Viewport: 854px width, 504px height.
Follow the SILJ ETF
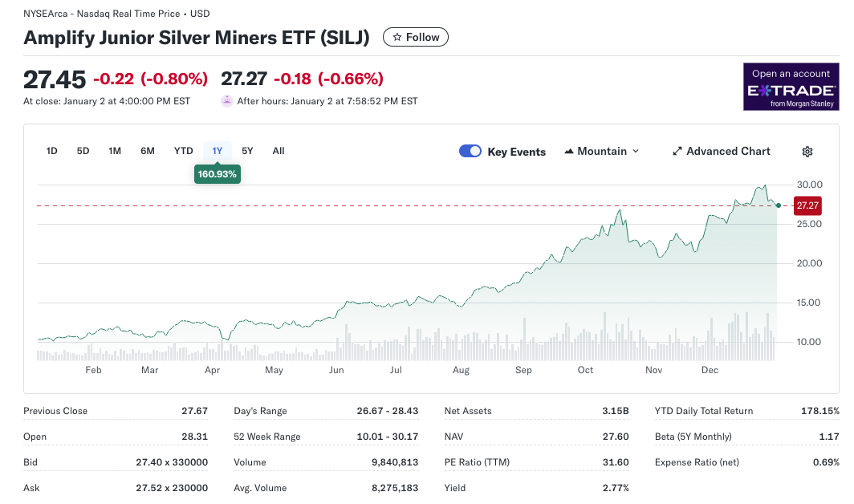tap(416, 37)
